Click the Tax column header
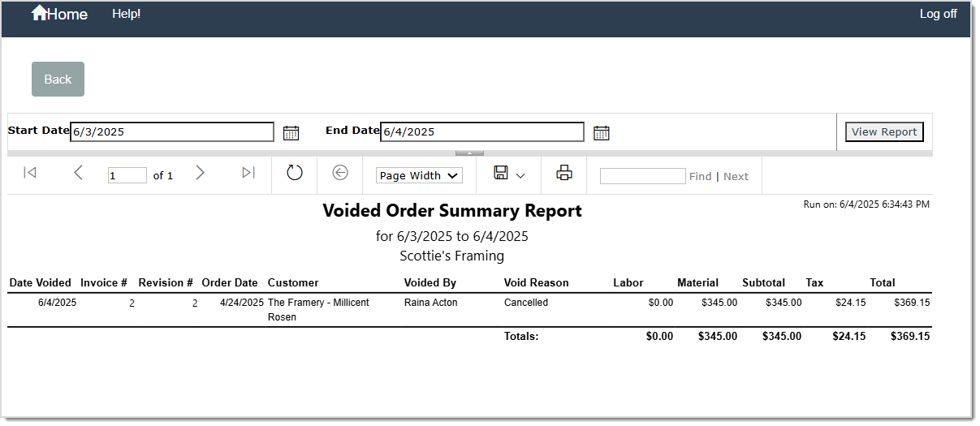Viewport: 980px width, 426px height. (814, 282)
